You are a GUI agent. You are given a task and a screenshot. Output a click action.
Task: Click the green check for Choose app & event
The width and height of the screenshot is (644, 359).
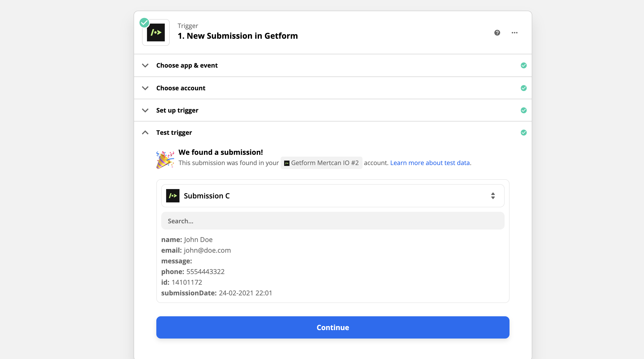pyautogui.click(x=524, y=65)
